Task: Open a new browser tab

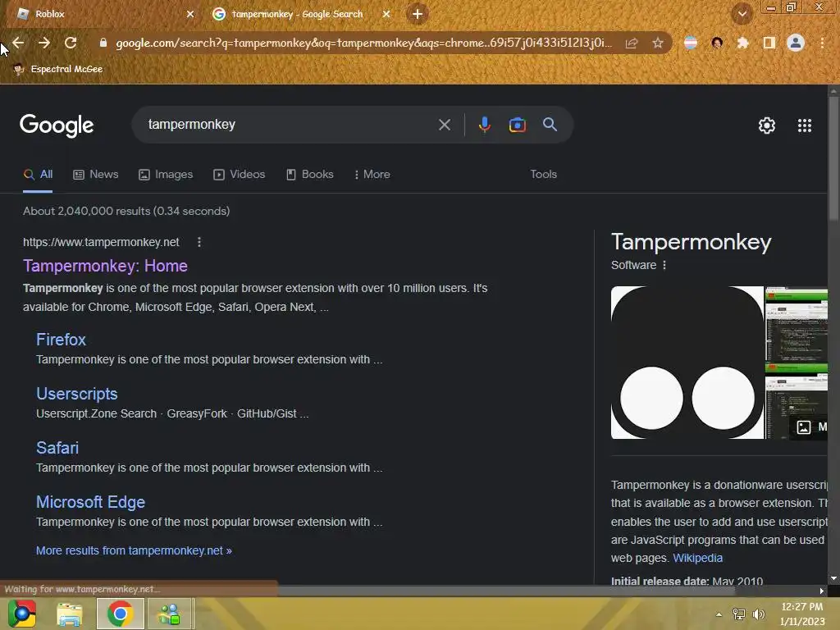Action: pos(418,14)
